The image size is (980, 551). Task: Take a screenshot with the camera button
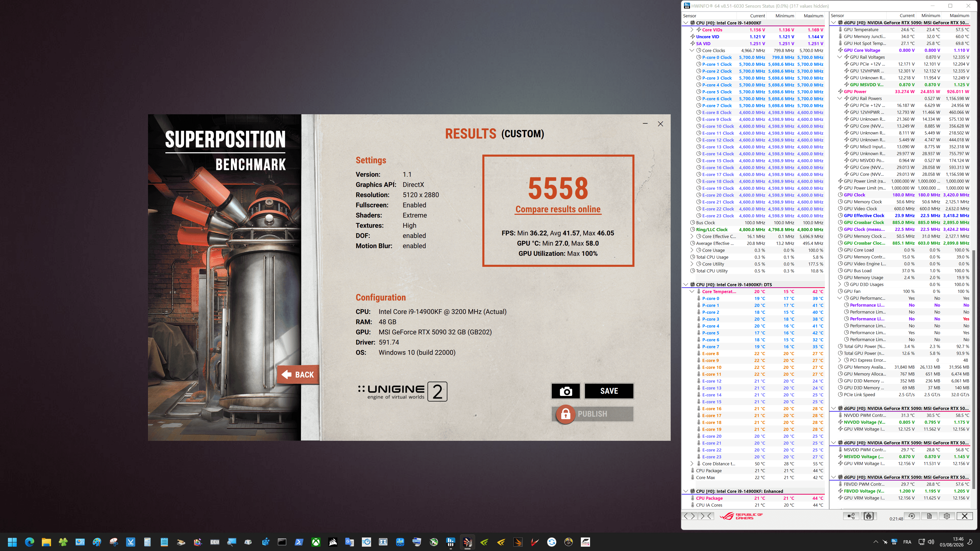[566, 391]
